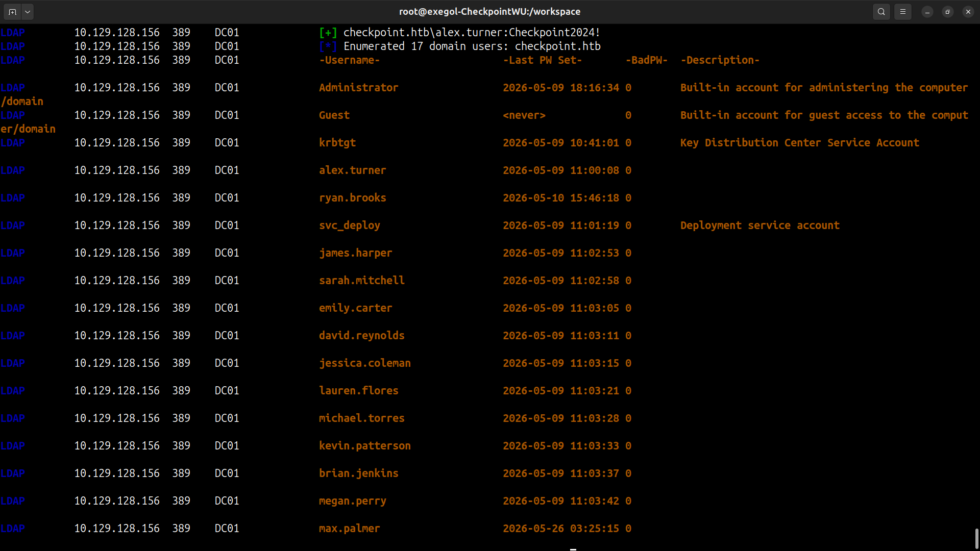This screenshot has height=551, width=980.
Task: Open a new terminal tab
Action: [12, 12]
